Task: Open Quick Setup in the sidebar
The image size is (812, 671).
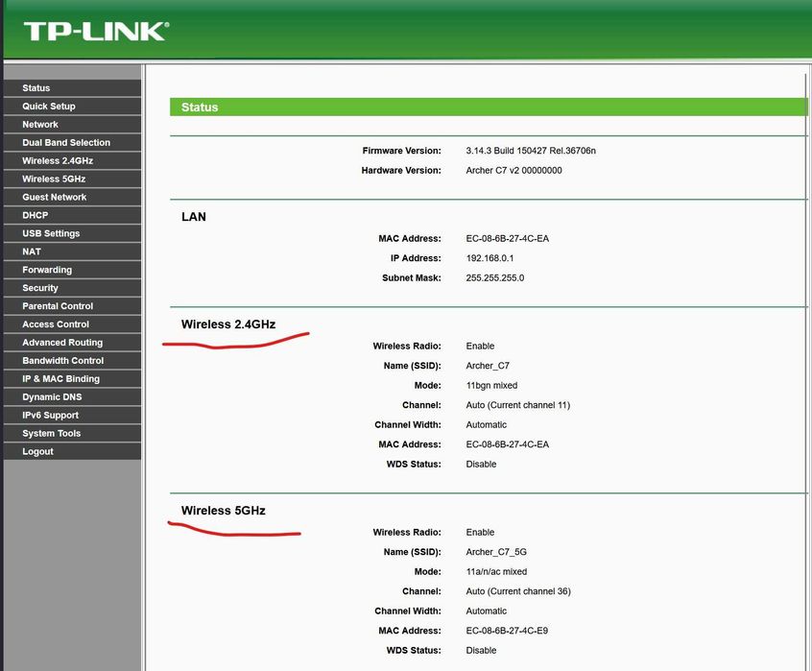Action: pyautogui.click(x=72, y=107)
